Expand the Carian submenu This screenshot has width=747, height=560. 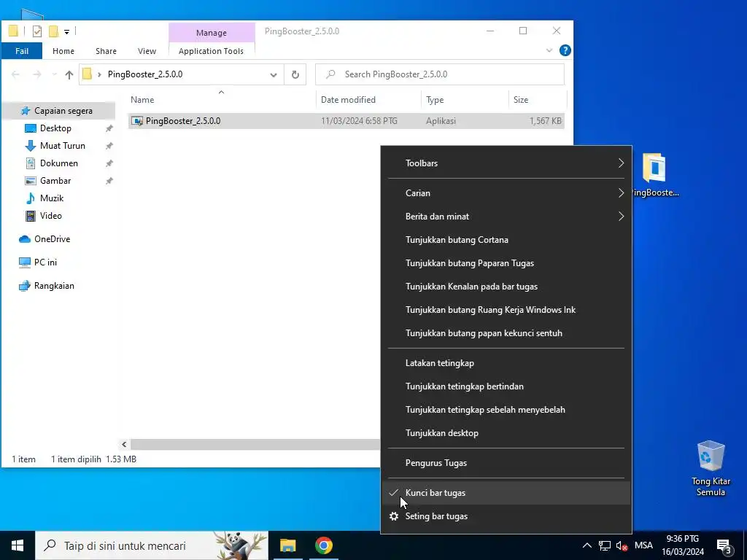click(506, 193)
